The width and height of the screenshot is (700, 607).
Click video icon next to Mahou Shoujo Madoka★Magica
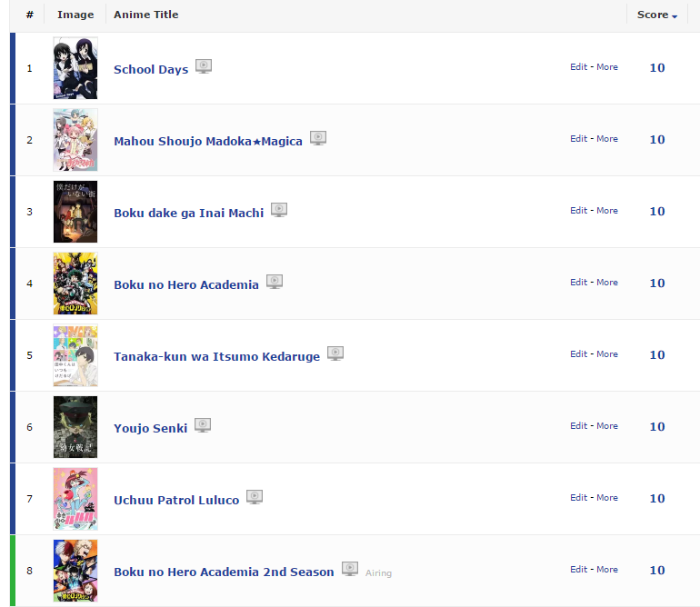pyautogui.click(x=318, y=138)
